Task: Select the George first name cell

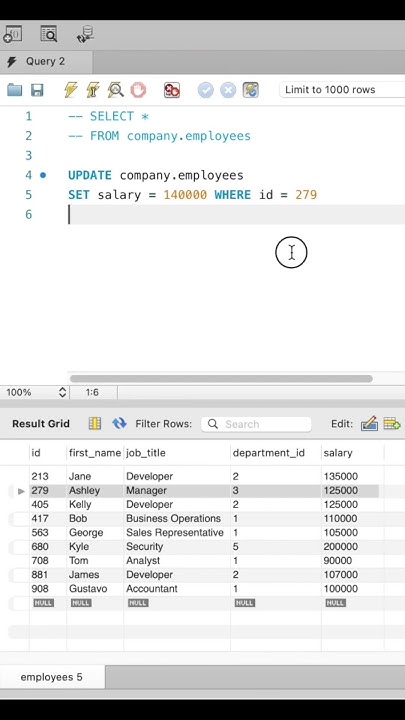Action: click(x=95, y=533)
